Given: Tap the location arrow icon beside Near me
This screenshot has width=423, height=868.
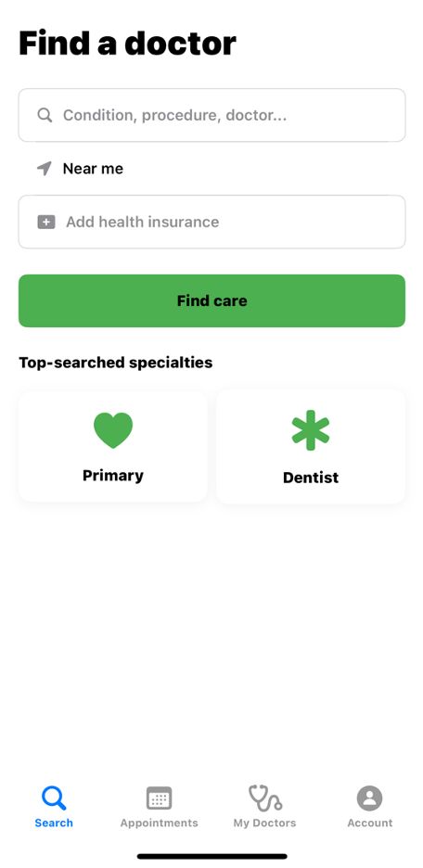Looking at the screenshot, I should (x=45, y=168).
